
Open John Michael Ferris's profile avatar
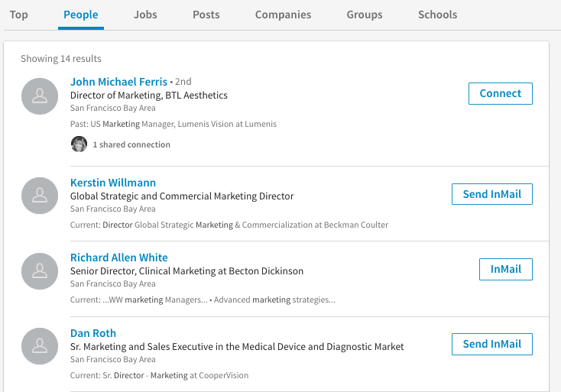pos(40,96)
